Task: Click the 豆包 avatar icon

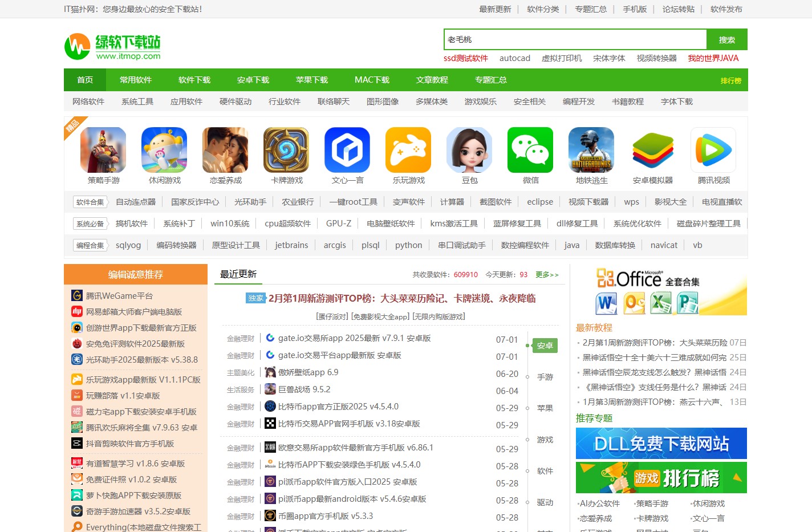Action: tap(469, 150)
